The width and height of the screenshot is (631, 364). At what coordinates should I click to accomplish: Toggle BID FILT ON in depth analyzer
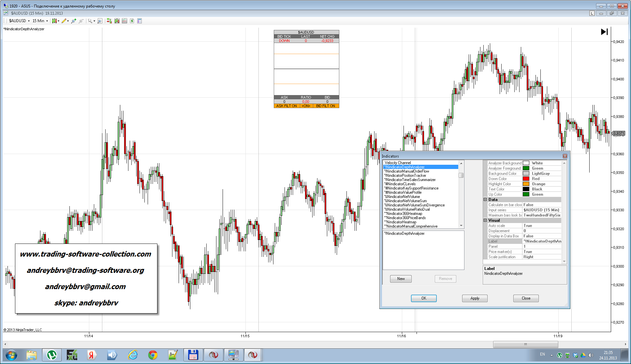325,106
